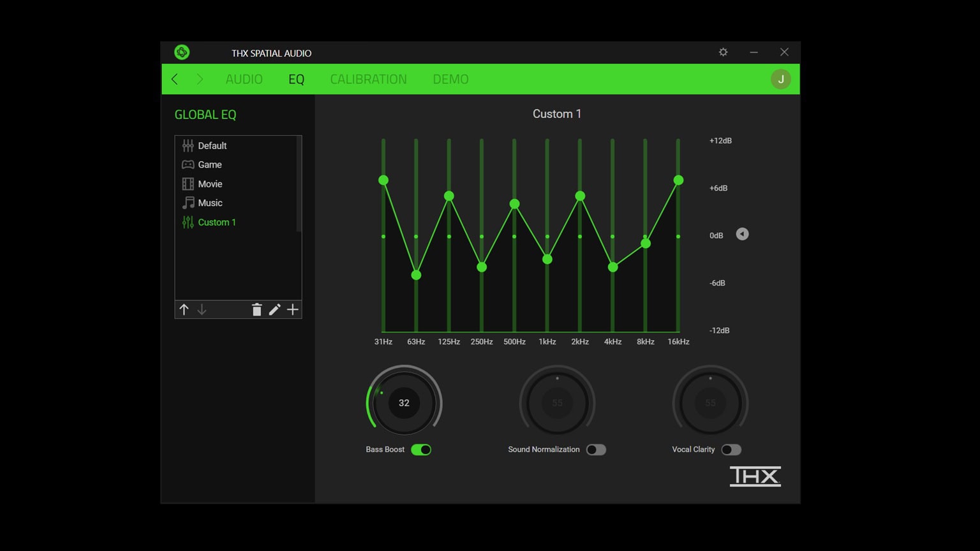Select the Default EQ preset

pos(236,145)
